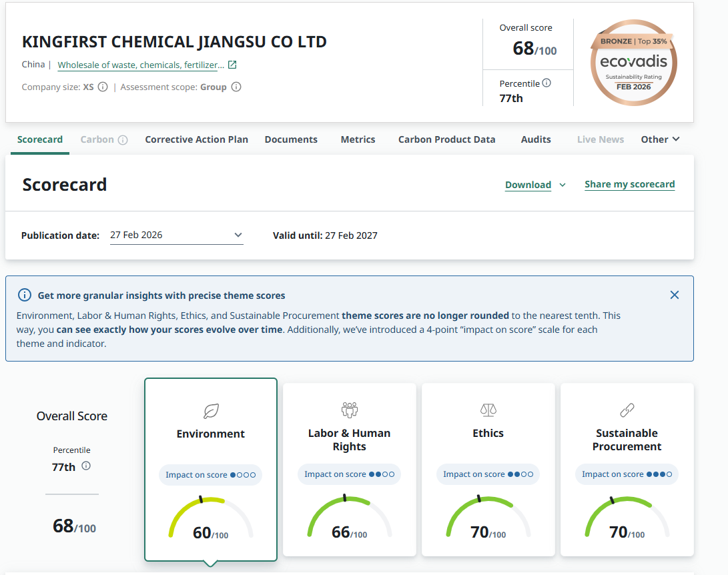Dismiss the granular insights banner
This screenshot has height=575, width=728.
(675, 295)
